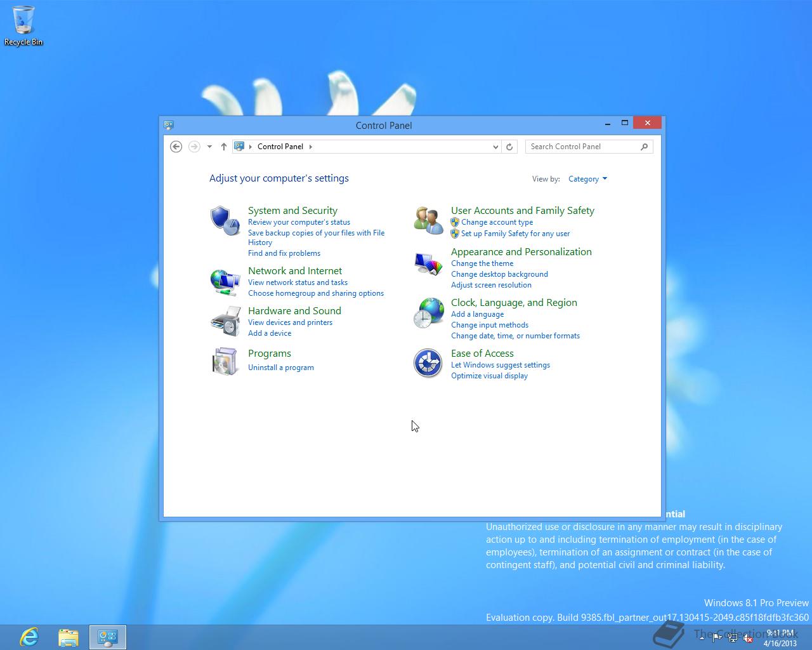The width and height of the screenshot is (812, 650).
Task: Open the System and Security shield icon
Action: tap(225, 220)
